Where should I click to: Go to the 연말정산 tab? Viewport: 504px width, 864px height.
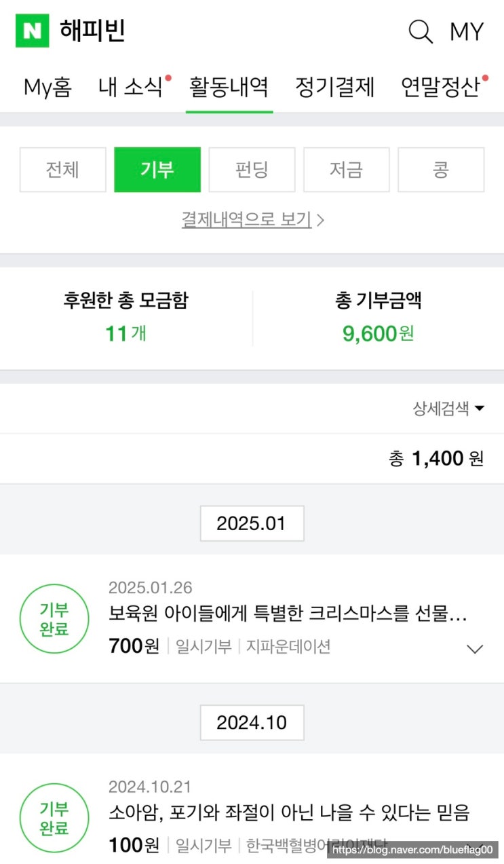coord(440,88)
